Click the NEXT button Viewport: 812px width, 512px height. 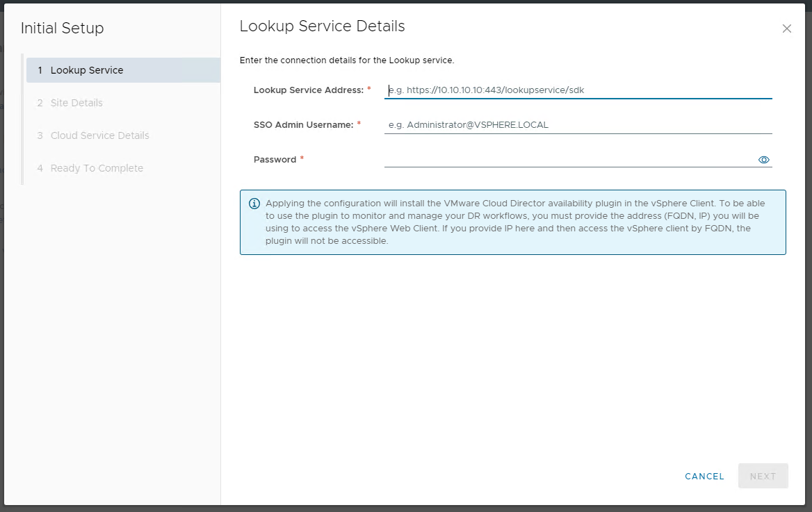pyautogui.click(x=763, y=476)
